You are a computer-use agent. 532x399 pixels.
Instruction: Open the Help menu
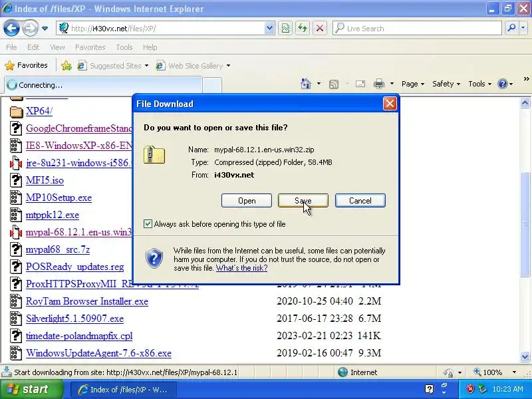(x=150, y=47)
